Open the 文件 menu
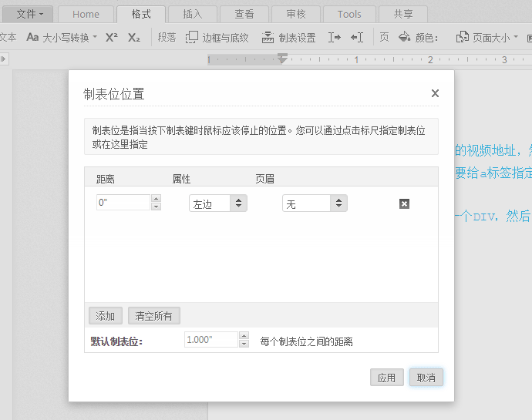Screen dimensions: 532x420 coord(30,14)
